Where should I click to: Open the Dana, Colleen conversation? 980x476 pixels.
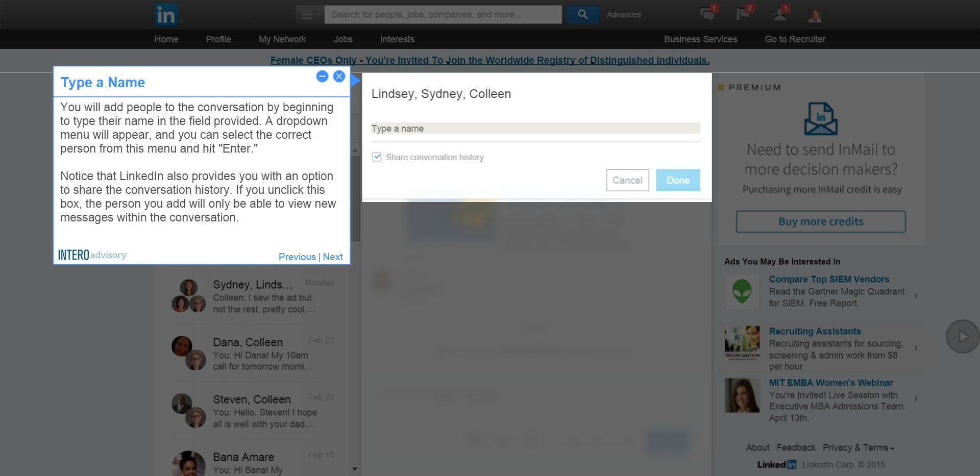pyautogui.click(x=252, y=354)
